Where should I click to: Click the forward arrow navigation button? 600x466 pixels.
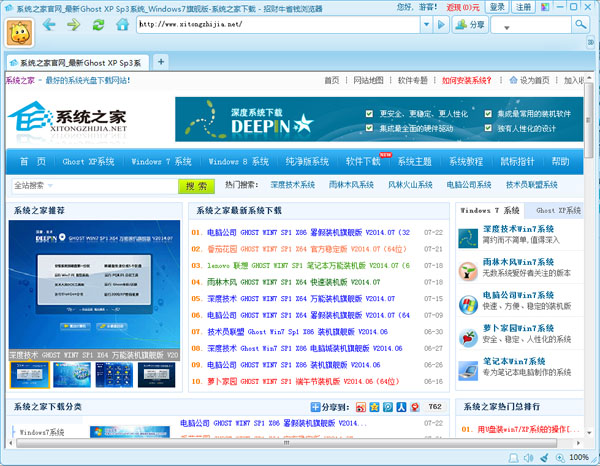point(73,25)
